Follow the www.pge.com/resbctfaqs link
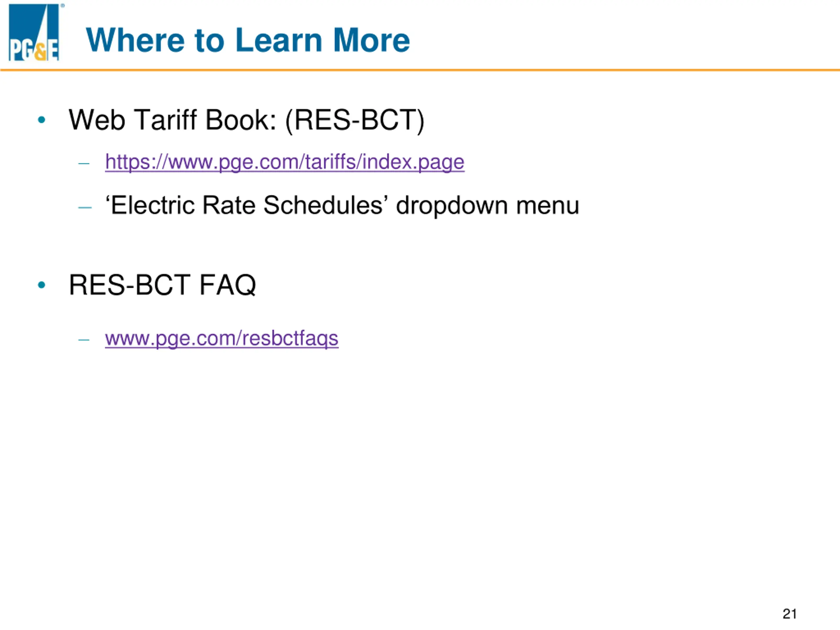The image size is (840, 630). click(221, 338)
